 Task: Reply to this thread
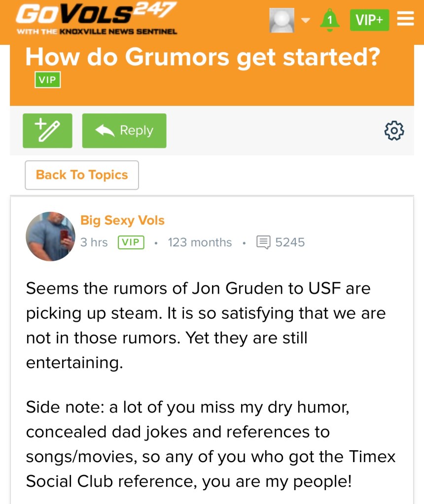[124, 131]
